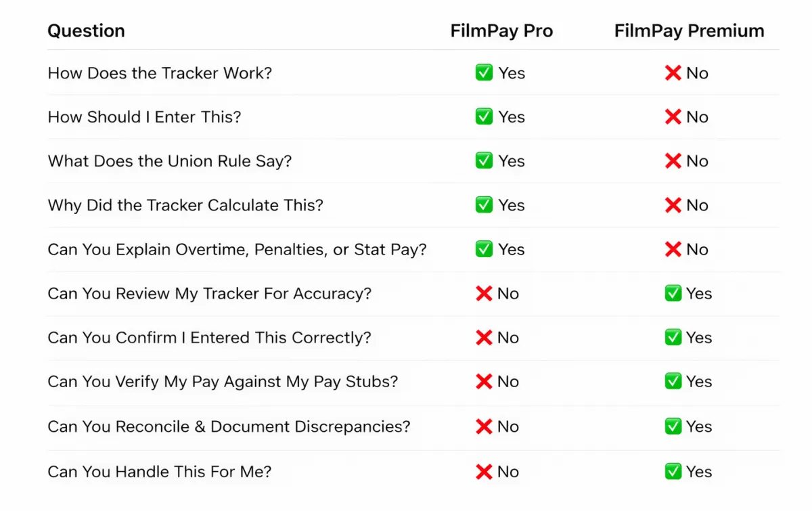Select 'What Does the Union Rule Say?' row text
The width and height of the screenshot is (812, 511).
coord(169,161)
